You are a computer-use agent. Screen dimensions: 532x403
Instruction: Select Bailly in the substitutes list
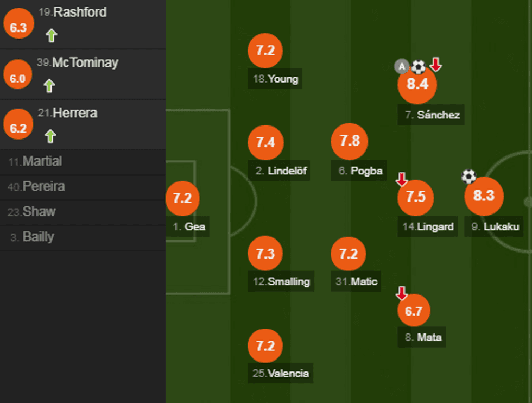tap(38, 237)
